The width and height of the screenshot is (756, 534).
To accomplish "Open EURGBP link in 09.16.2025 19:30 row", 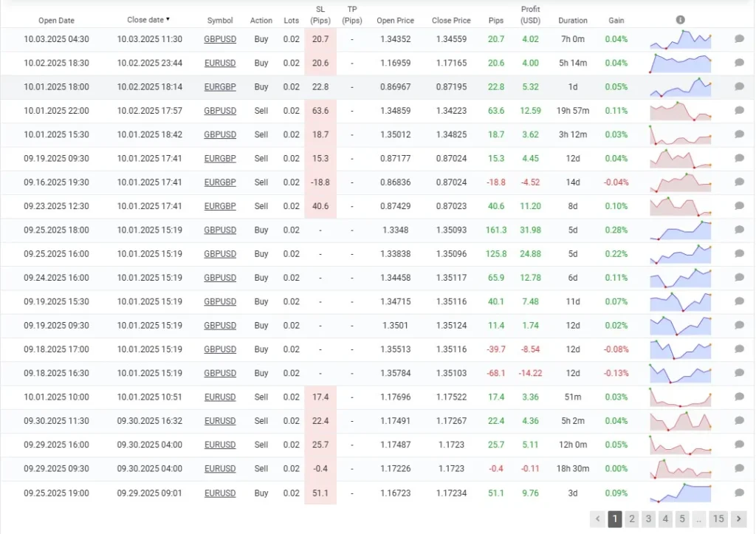I will pos(220,182).
